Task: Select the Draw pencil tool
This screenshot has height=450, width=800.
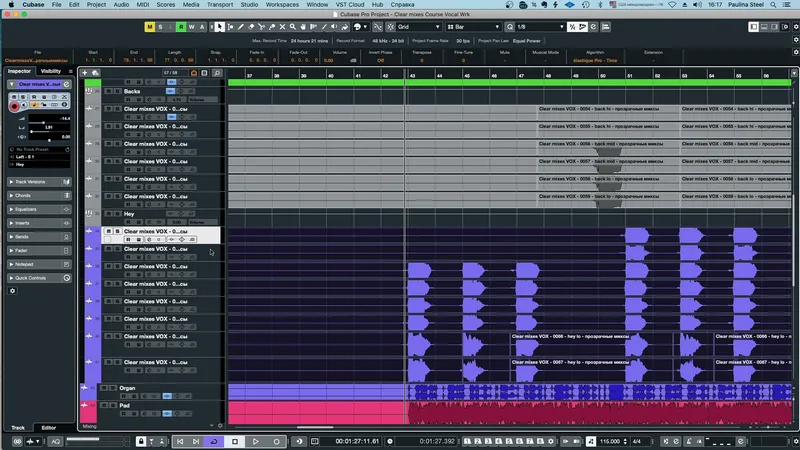Action: (241, 27)
